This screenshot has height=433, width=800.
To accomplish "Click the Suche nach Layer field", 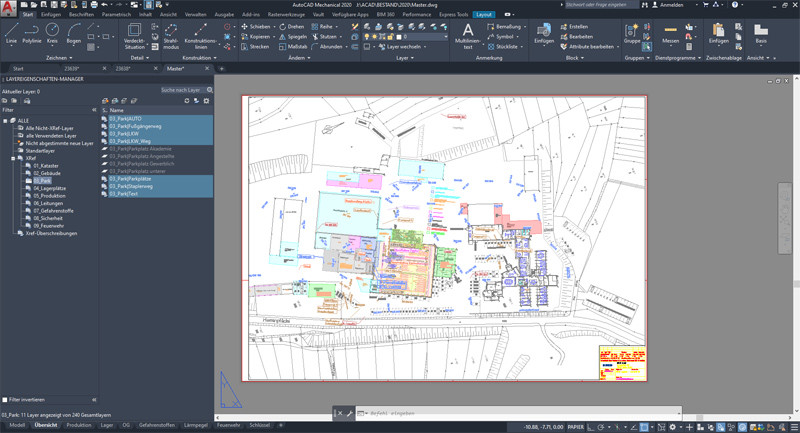I will coord(183,90).
